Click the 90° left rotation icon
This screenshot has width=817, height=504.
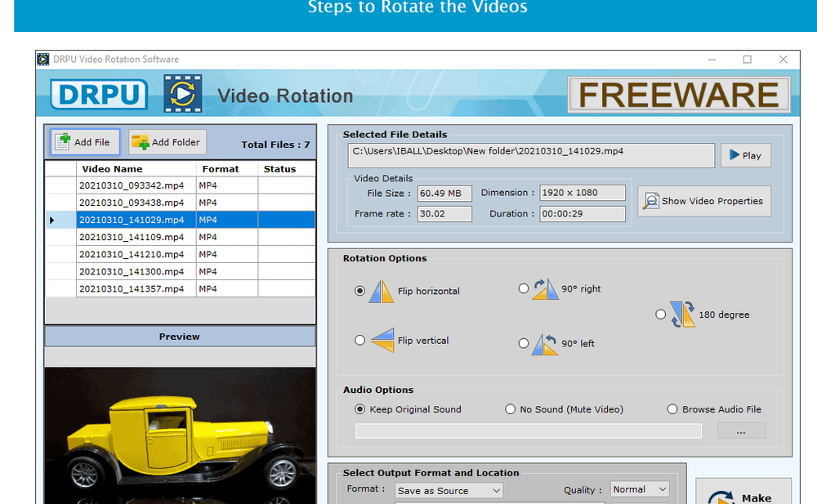pos(544,344)
